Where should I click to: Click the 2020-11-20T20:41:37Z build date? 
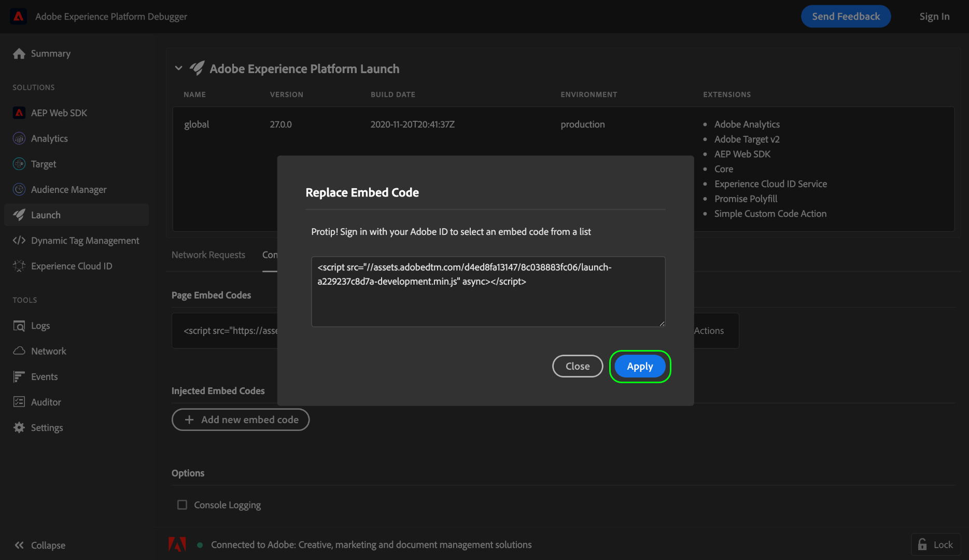tap(412, 124)
